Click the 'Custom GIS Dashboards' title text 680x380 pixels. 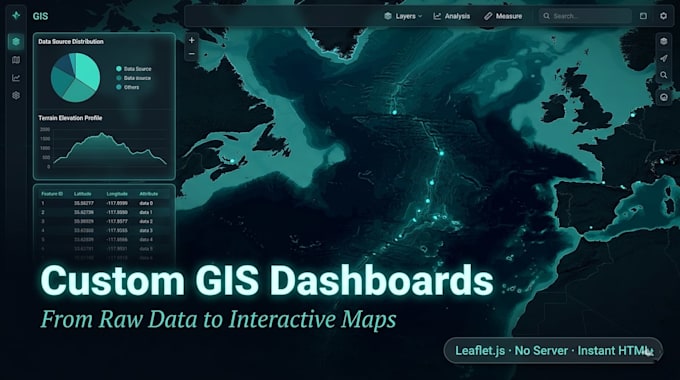[267, 281]
